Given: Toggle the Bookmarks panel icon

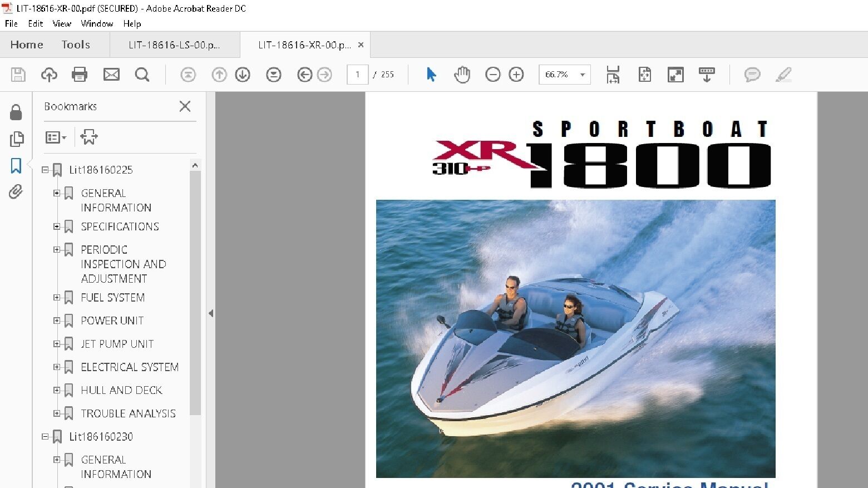Looking at the screenshot, I should [x=16, y=166].
